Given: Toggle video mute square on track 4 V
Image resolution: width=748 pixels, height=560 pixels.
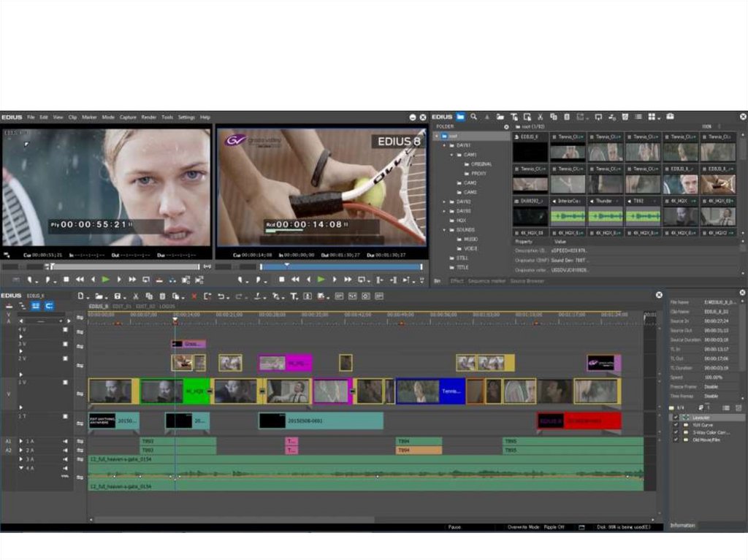Looking at the screenshot, I should [65, 329].
